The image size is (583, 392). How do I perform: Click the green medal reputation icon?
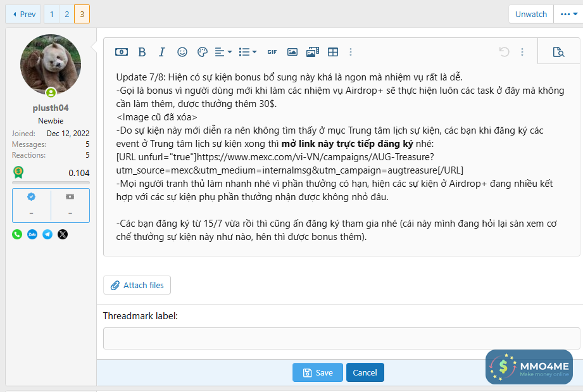pyautogui.click(x=18, y=172)
